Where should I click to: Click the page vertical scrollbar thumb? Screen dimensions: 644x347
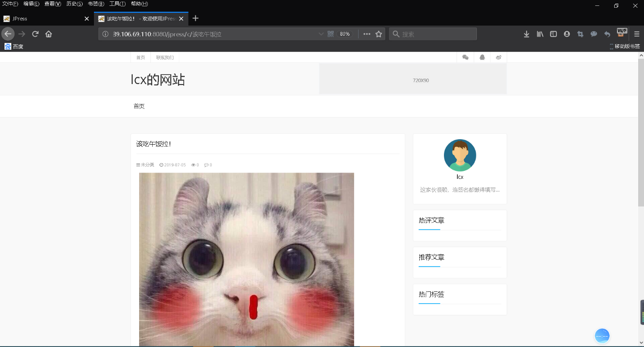click(641, 132)
